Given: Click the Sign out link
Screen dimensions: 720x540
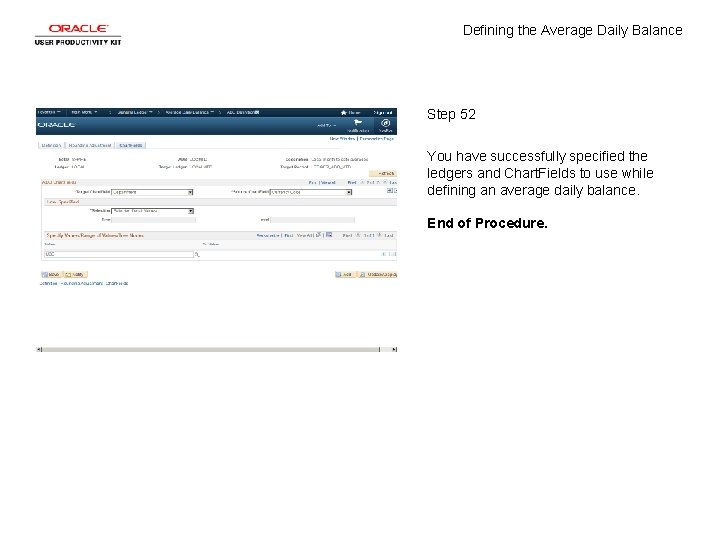Looking at the screenshot, I should click(382, 112).
